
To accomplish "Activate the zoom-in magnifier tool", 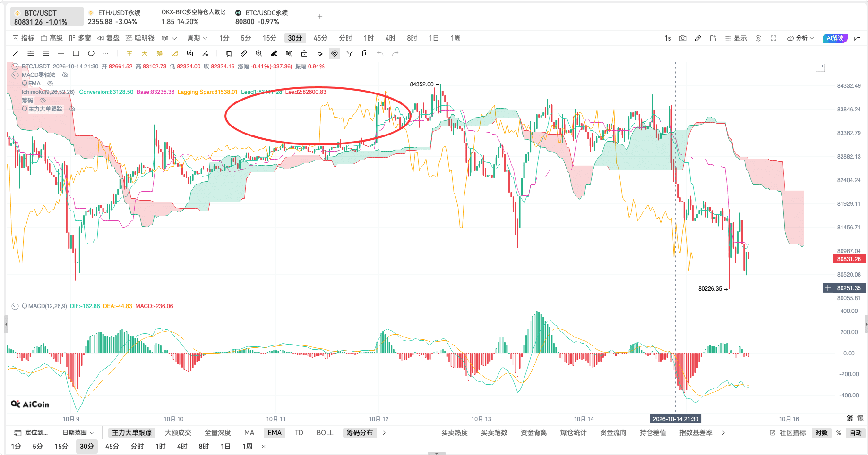I will click(x=259, y=53).
